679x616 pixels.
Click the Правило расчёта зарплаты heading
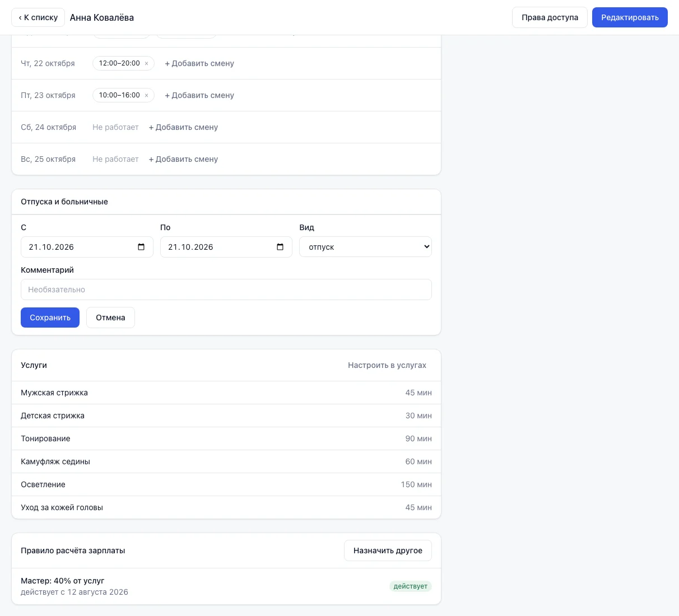click(x=73, y=550)
